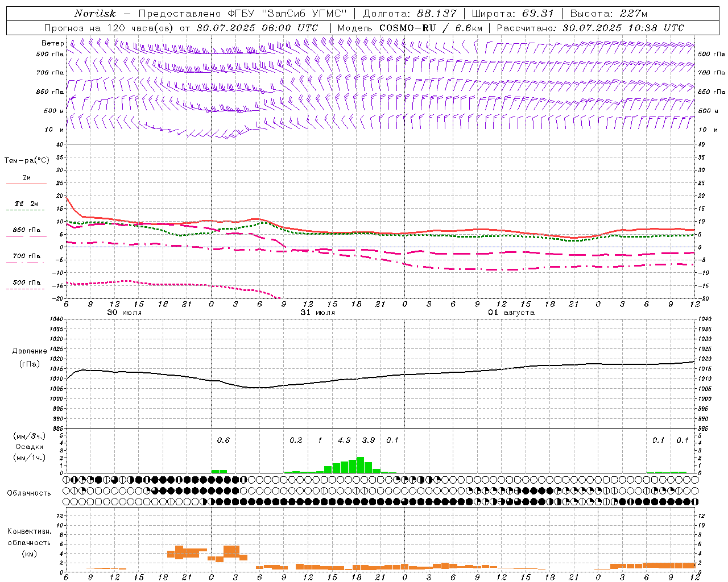
Task: Click the Ветер wind panel label
Action: (x=53, y=43)
